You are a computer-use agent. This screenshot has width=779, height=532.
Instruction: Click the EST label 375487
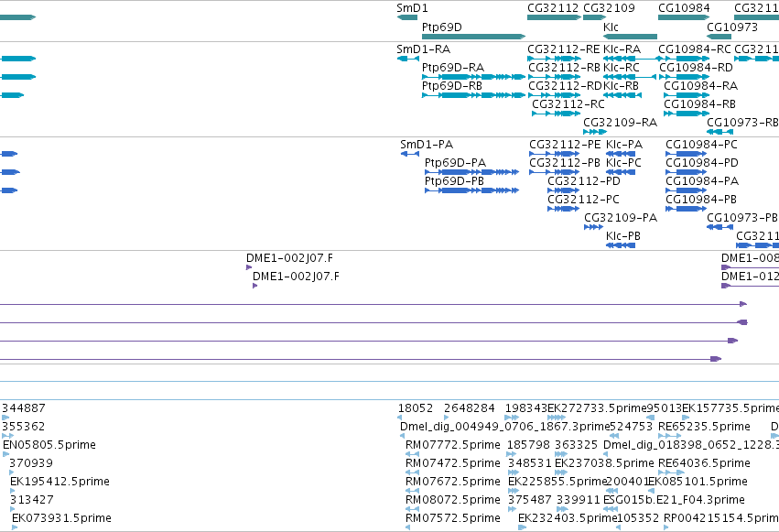(530, 500)
